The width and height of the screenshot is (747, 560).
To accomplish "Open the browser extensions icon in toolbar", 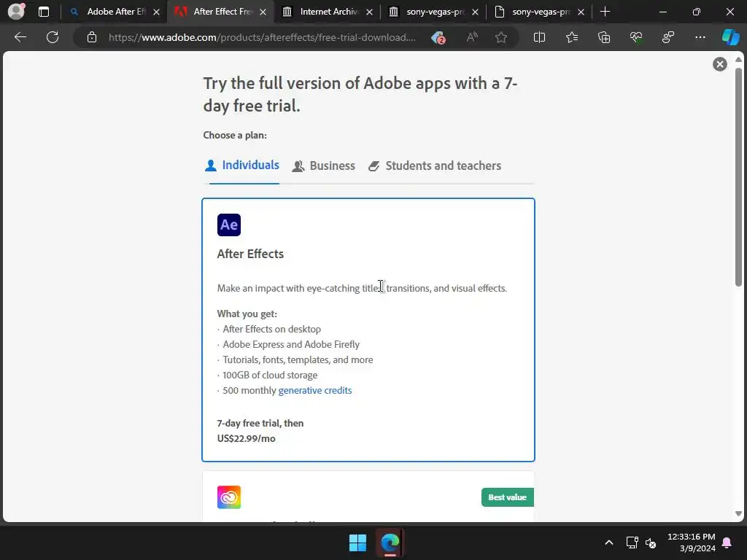I will (668, 37).
